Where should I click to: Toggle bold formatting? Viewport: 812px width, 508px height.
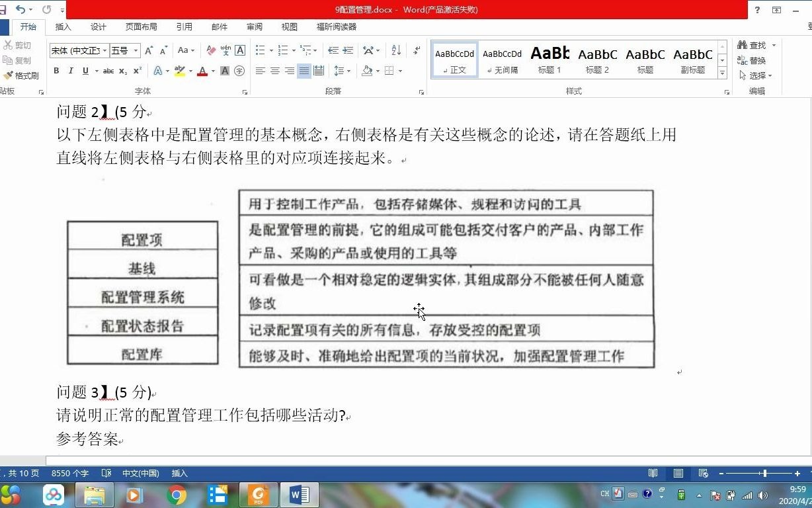56,71
